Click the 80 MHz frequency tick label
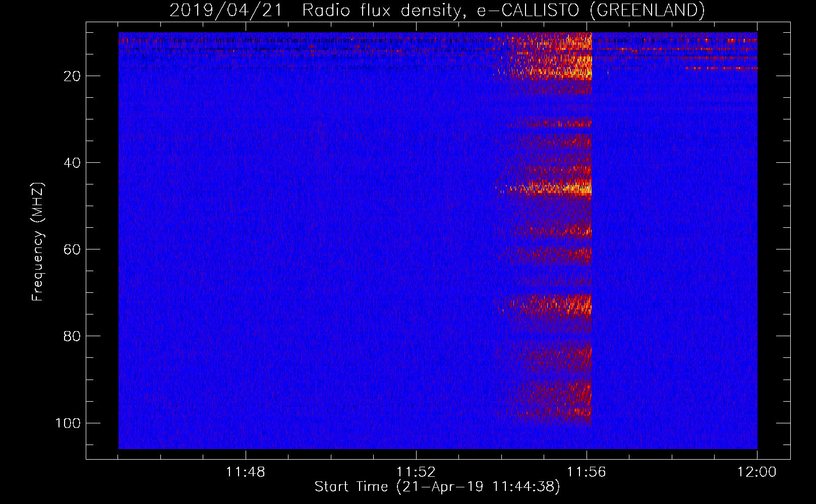Screen dimensions: 816x504 coord(72,336)
